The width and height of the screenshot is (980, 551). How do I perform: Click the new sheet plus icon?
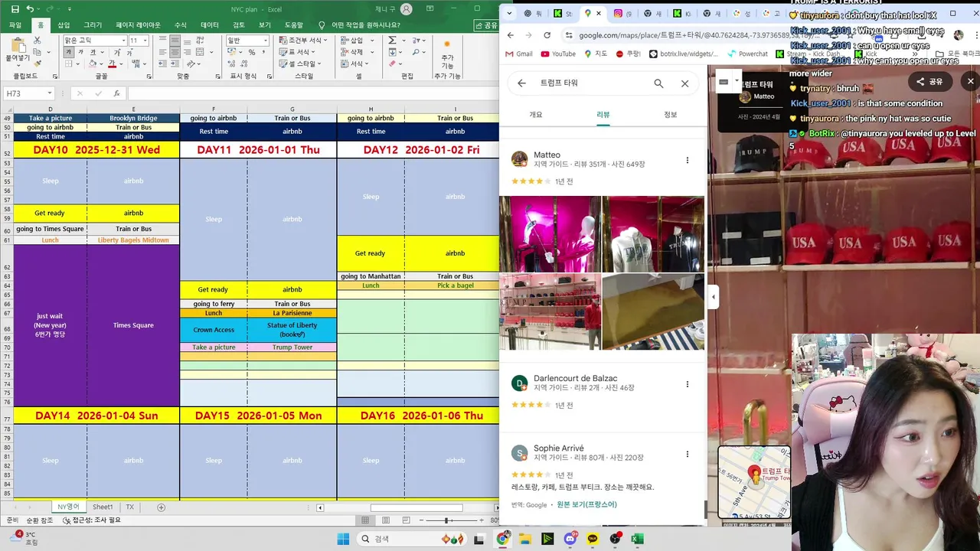pyautogui.click(x=161, y=507)
